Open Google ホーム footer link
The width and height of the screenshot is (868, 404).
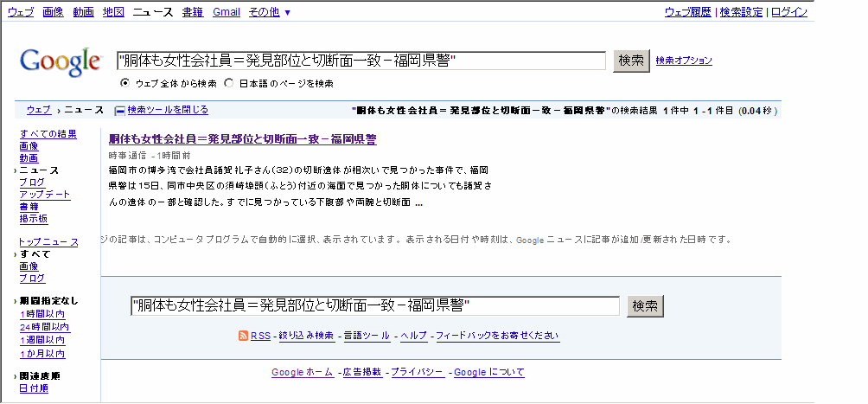point(303,372)
